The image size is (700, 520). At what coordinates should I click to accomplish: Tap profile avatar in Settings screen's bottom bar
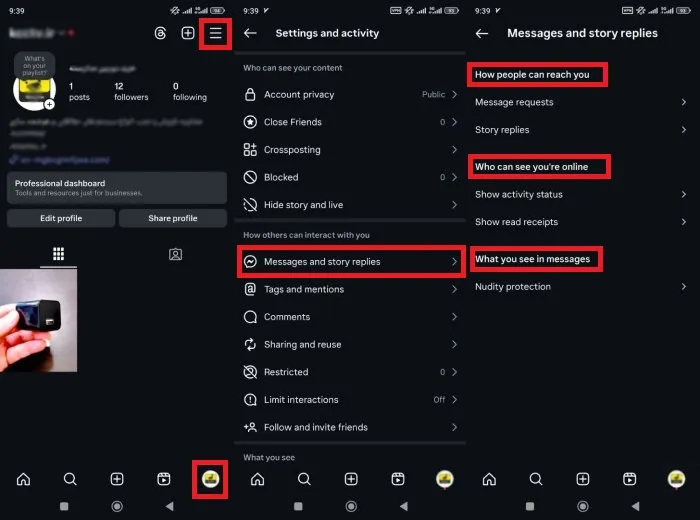point(445,479)
